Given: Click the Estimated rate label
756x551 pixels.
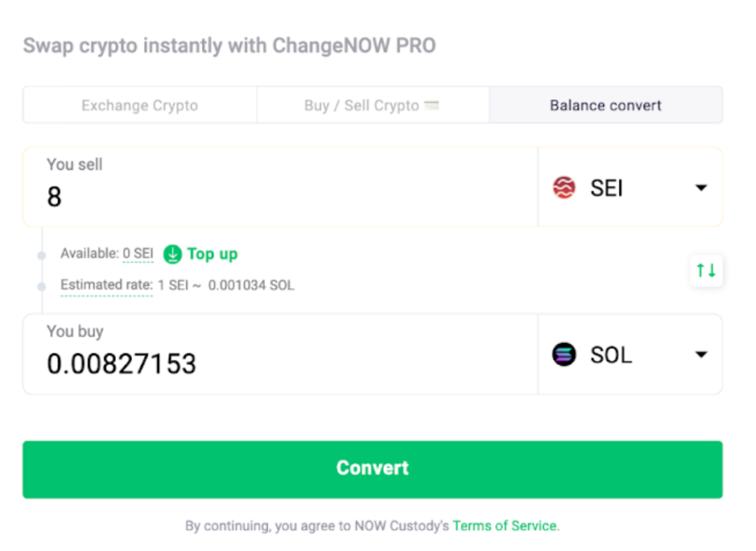Looking at the screenshot, I should (x=105, y=285).
